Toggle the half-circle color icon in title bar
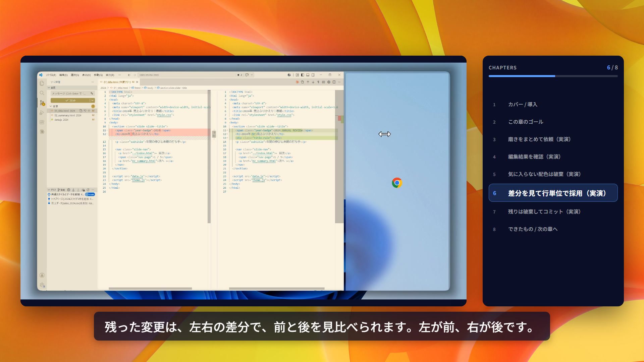The image size is (644, 362). point(289,75)
